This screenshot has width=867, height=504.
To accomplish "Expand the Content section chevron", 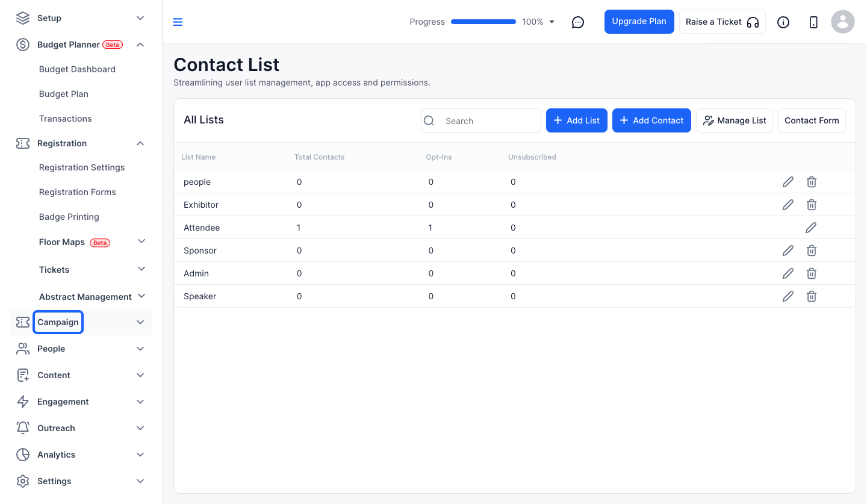I will 140,375.
